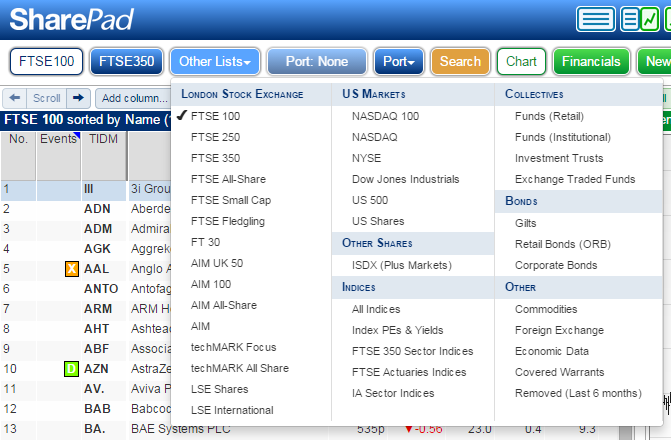Select Funds (Institutional) list

pos(563,137)
